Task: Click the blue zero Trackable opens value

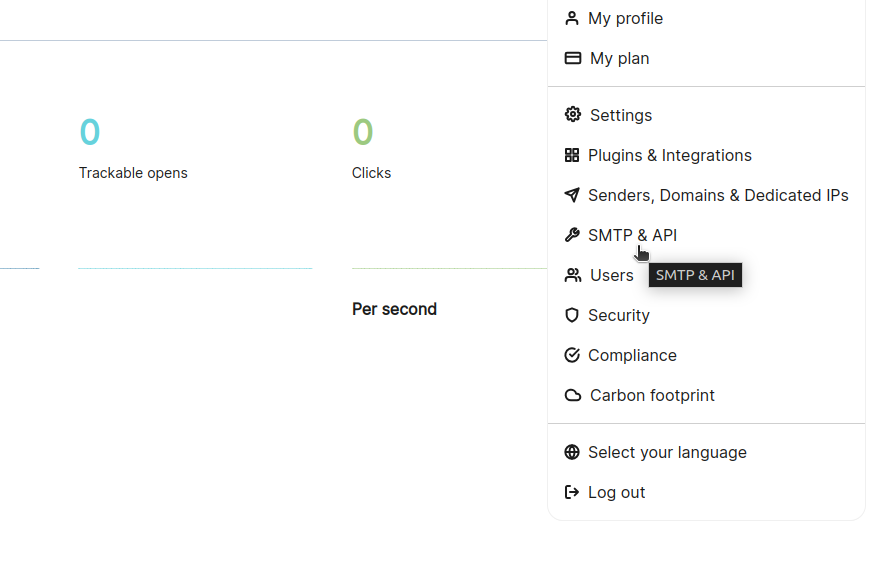Action: pyautogui.click(x=90, y=132)
